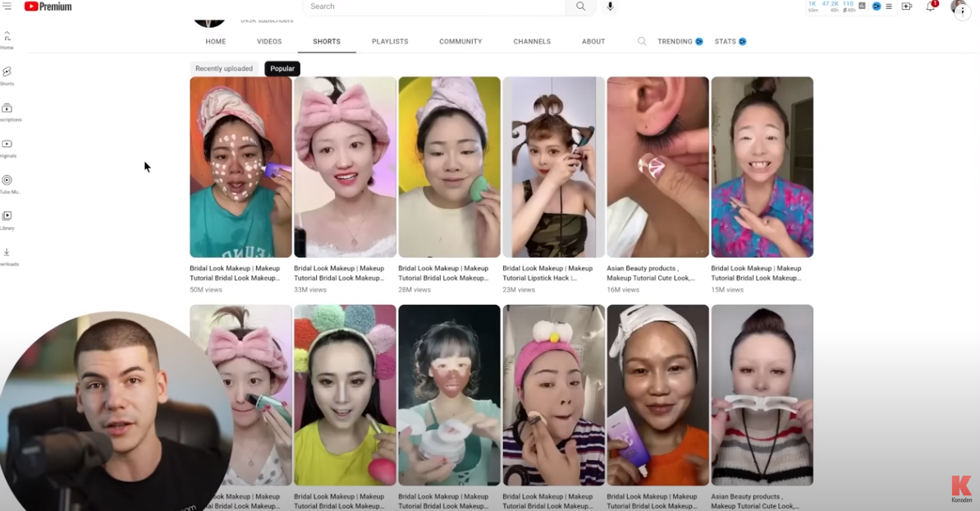Click in the Search text field
Image resolution: width=980 pixels, height=511 pixels.
coord(434,7)
